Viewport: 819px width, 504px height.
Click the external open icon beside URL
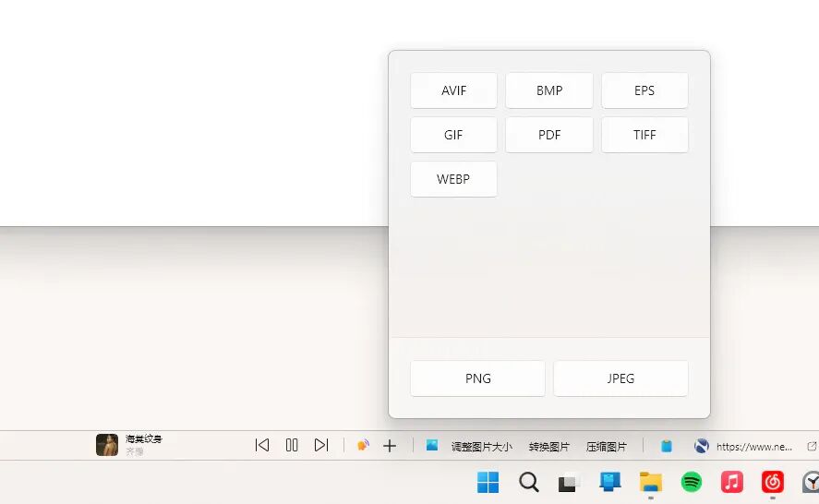pyautogui.click(x=812, y=446)
